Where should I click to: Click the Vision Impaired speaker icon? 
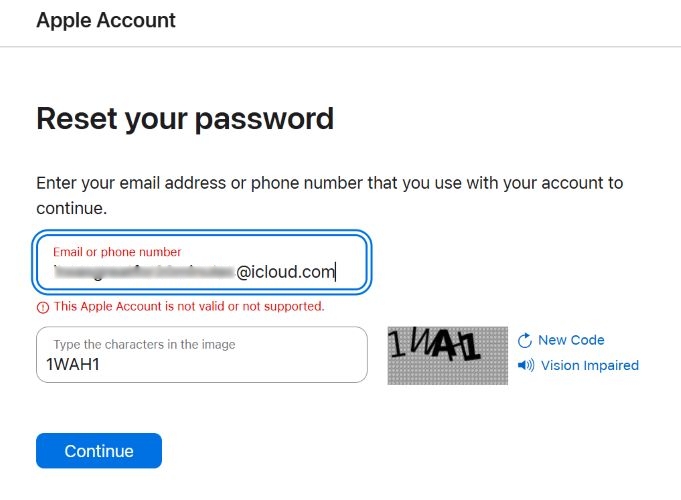(526, 365)
